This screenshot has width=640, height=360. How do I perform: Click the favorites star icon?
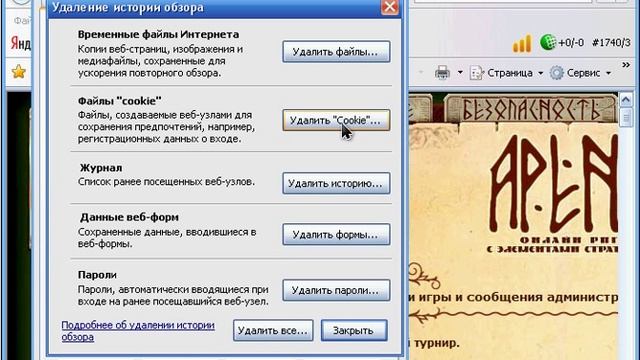(18, 72)
